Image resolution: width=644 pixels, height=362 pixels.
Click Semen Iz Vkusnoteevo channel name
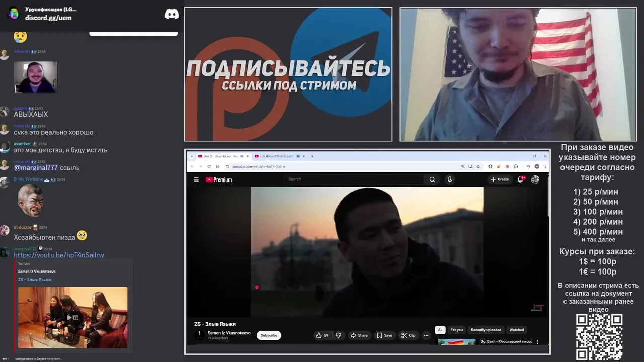pos(229,333)
